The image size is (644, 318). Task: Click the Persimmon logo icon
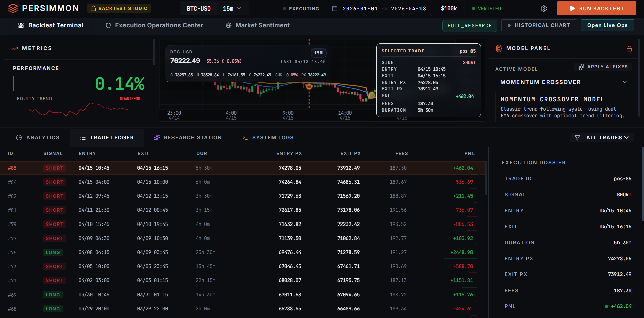[13, 8]
